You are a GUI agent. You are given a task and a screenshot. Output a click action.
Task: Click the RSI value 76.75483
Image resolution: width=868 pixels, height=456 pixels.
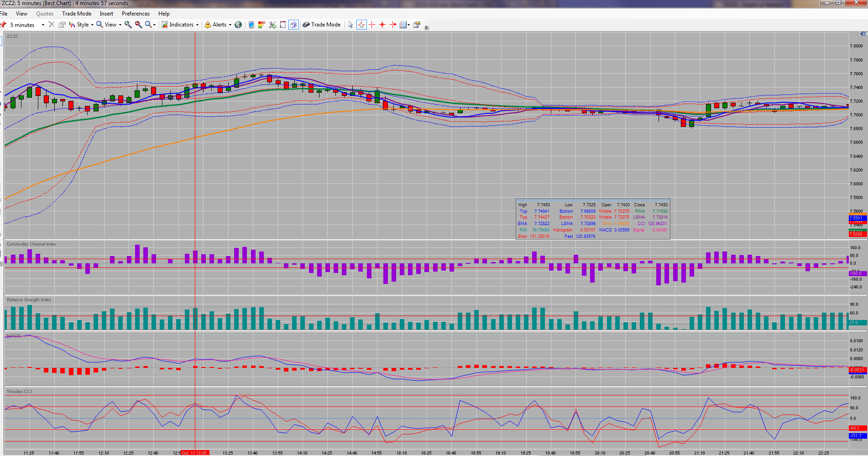tap(541, 230)
